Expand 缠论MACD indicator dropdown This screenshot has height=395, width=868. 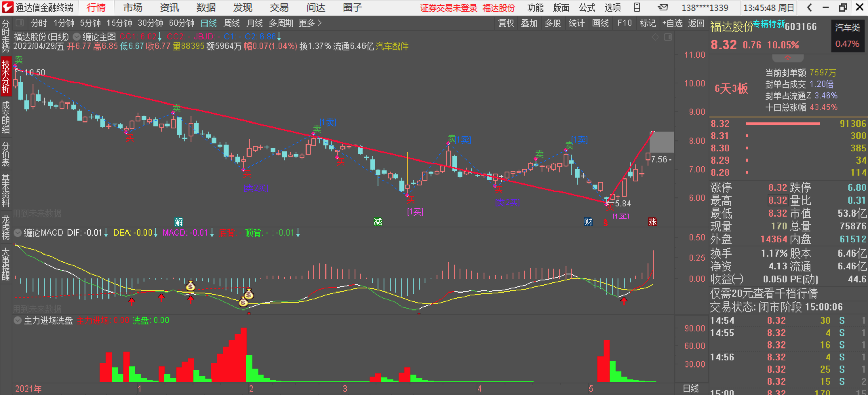coord(18,233)
